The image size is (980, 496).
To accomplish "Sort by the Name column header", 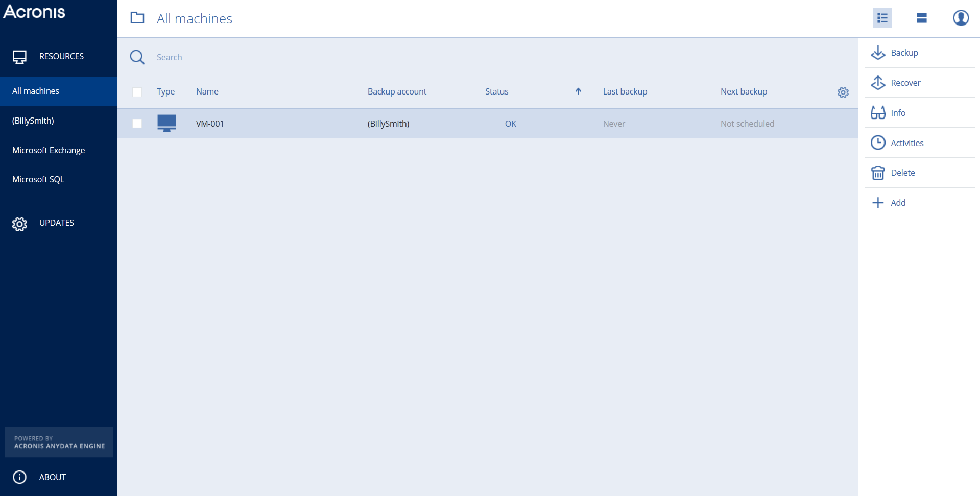I will [x=207, y=91].
